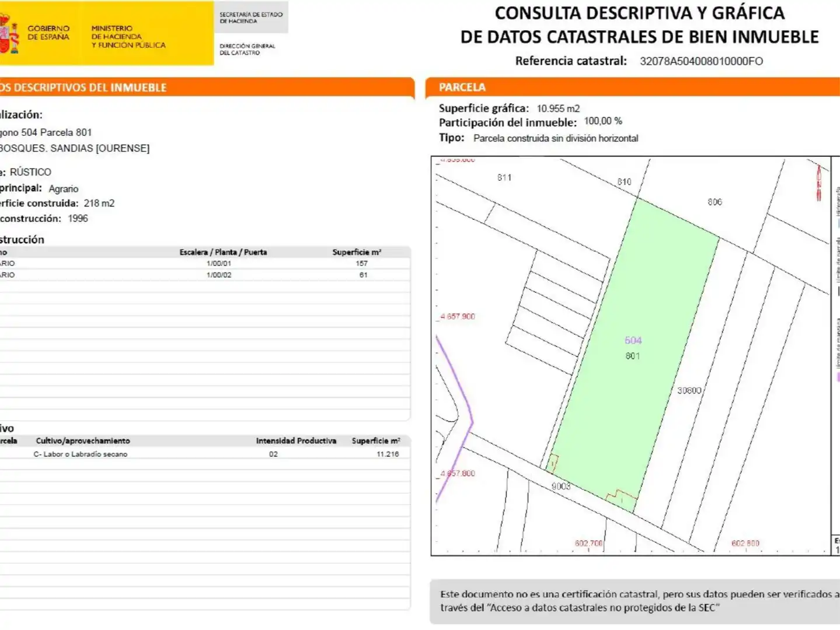840x630 pixels.
Task: Select the 'RÚSTICO' class value
Action: tap(30, 172)
